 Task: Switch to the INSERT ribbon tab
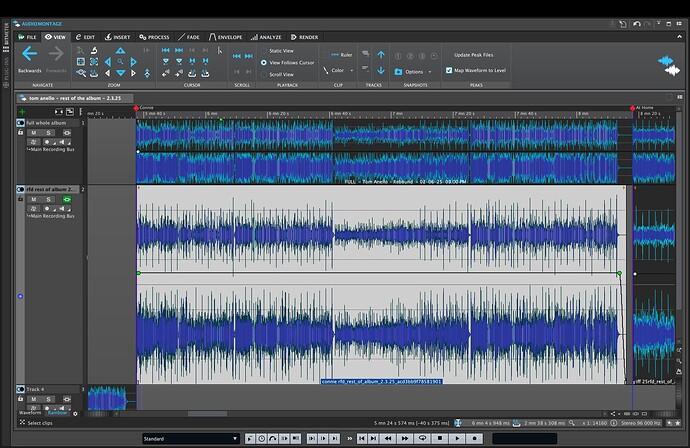tap(117, 37)
